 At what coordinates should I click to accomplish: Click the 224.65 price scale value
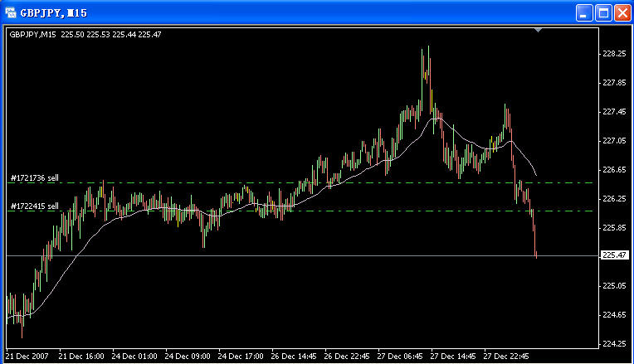click(x=614, y=315)
